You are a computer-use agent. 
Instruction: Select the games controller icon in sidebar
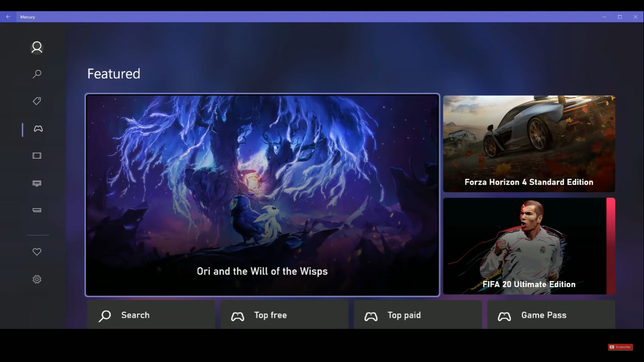pyautogui.click(x=38, y=128)
